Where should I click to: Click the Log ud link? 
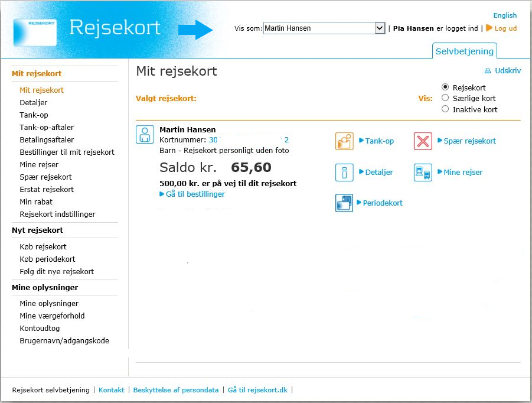[x=505, y=28]
